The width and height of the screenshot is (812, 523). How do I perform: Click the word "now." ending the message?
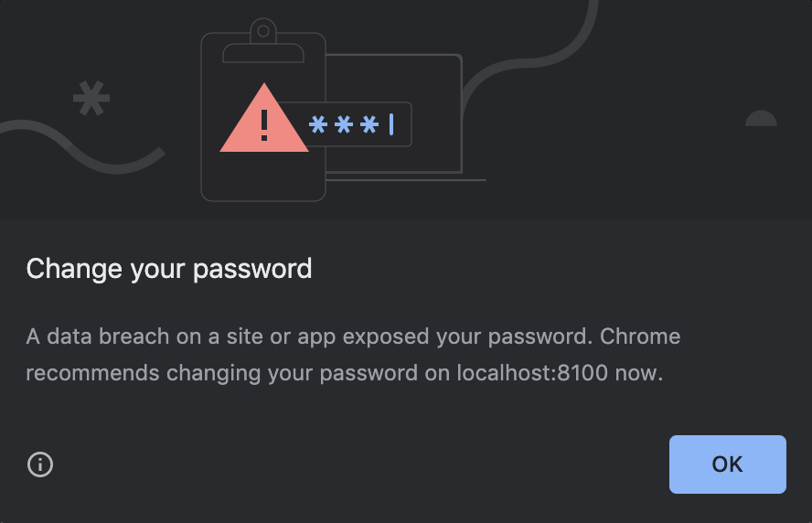coord(639,373)
